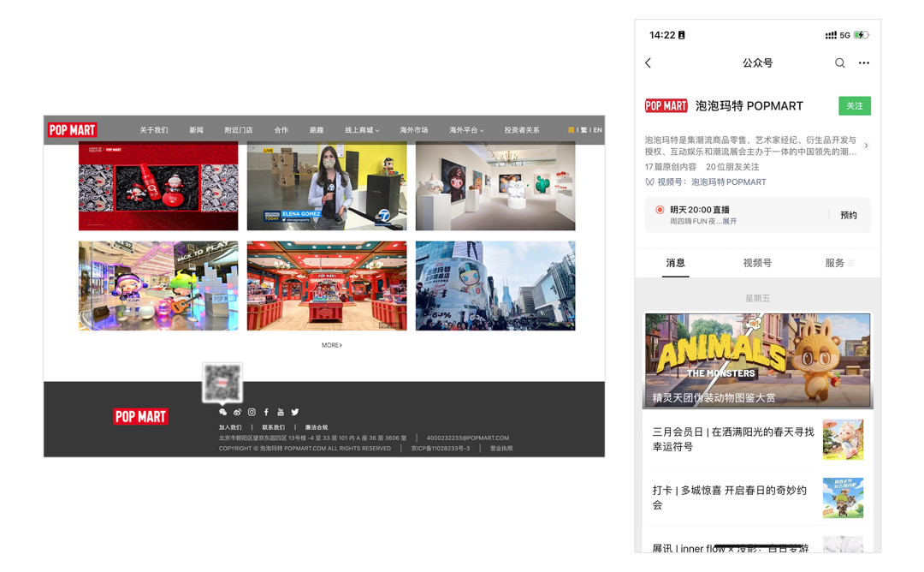Open the art gallery exhibition thumbnail
Viewport: 924px width, 572px height.
click(x=495, y=186)
